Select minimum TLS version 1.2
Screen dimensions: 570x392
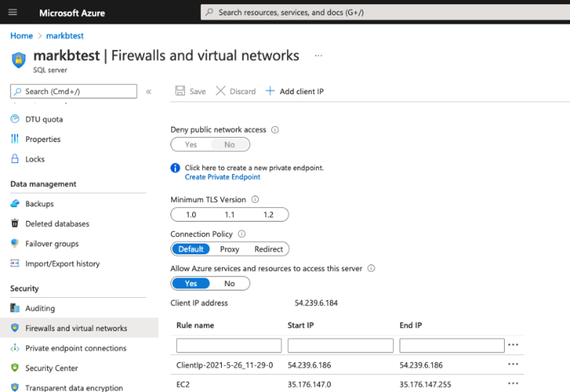pyautogui.click(x=268, y=215)
